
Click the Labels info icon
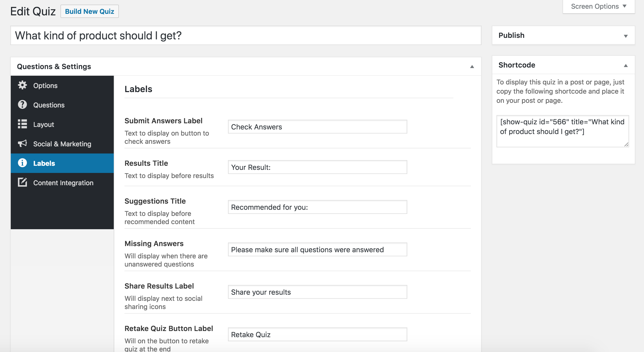pos(23,163)
